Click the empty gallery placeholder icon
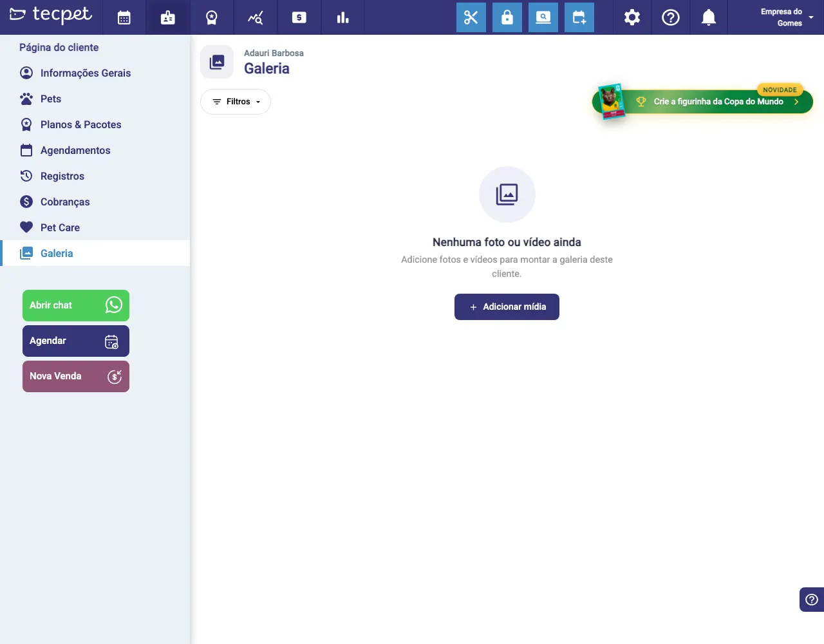 click(x=507, y=194)
